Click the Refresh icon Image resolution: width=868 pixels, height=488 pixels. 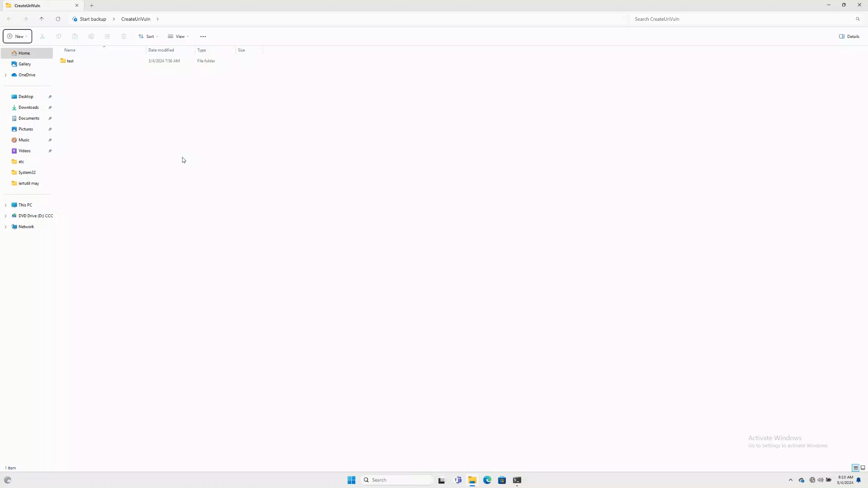(58, 19)
